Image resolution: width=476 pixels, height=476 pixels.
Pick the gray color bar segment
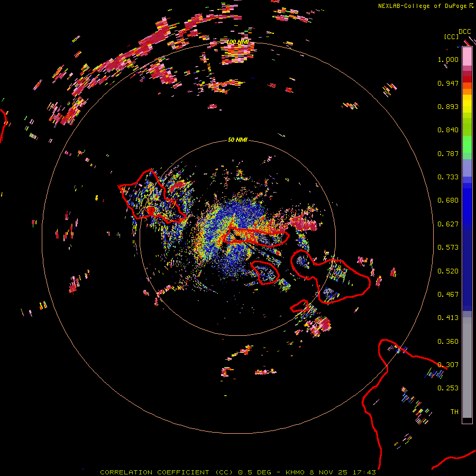click(x=467, y=368)
